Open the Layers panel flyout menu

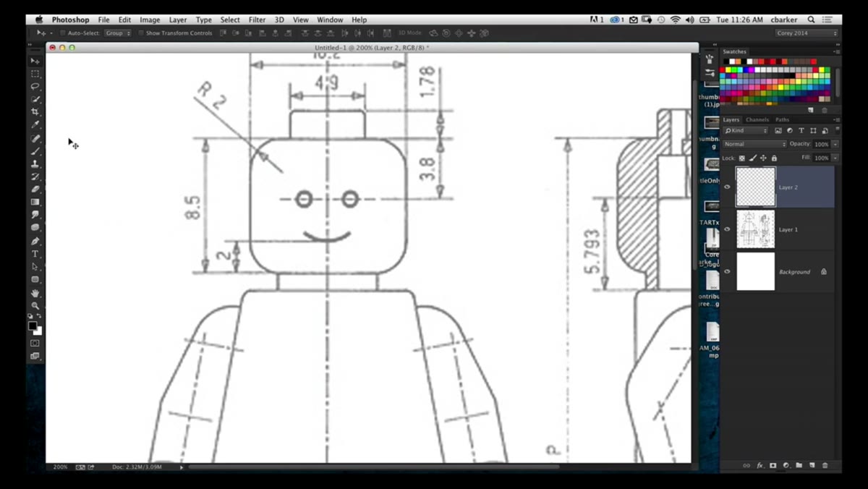[836, 119]
